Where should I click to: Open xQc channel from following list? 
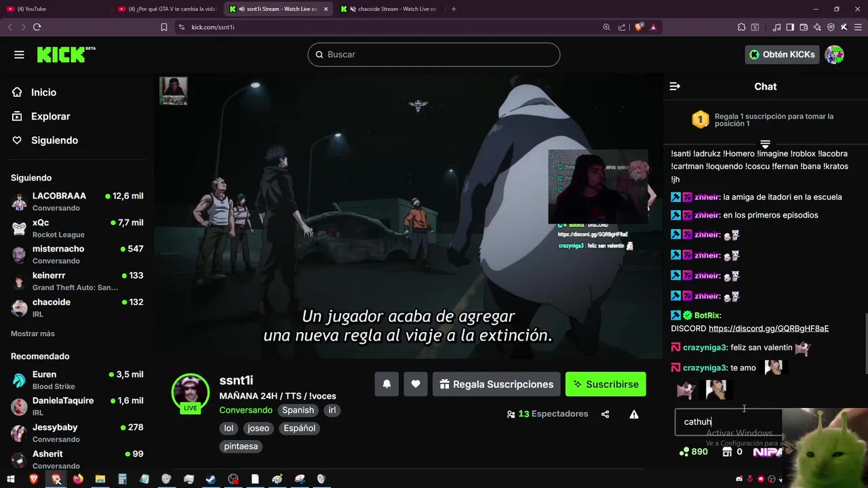click(x=77, y=228)
